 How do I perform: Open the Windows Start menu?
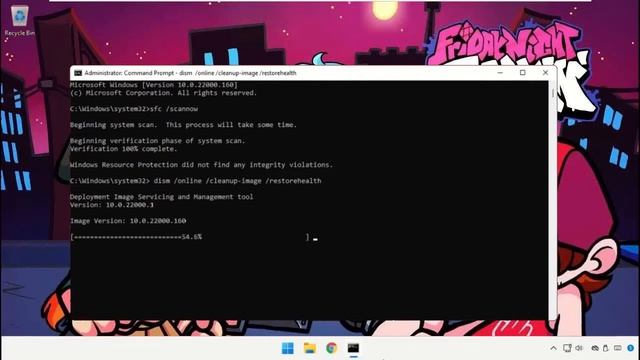[288, 348]
